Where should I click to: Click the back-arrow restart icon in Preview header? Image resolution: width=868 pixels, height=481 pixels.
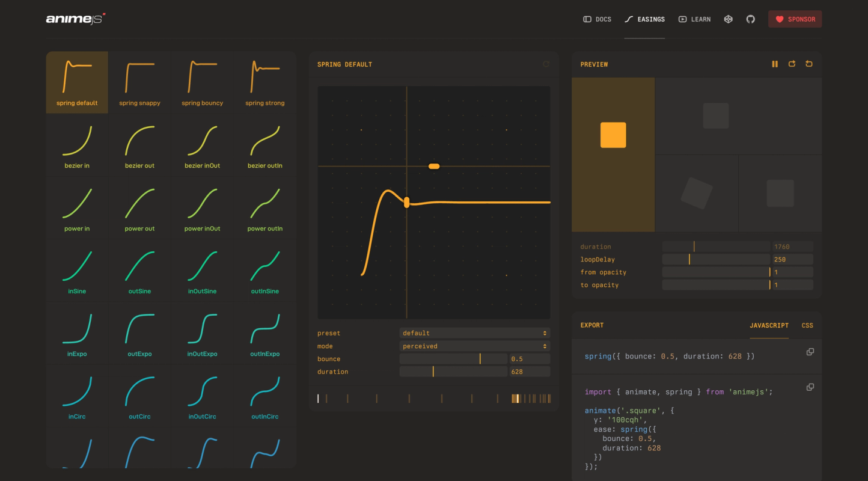(809, 64)
